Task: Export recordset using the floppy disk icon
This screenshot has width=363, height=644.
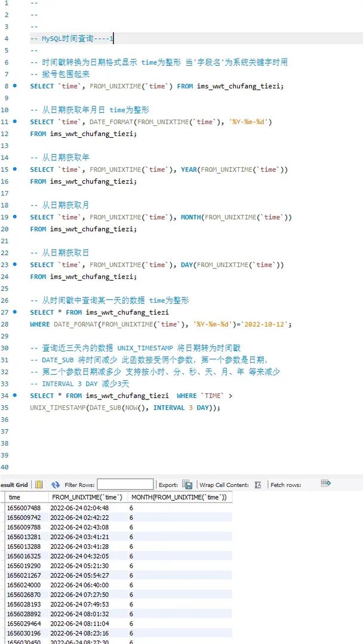Action: pyautogui.click(x=187, y=484)
